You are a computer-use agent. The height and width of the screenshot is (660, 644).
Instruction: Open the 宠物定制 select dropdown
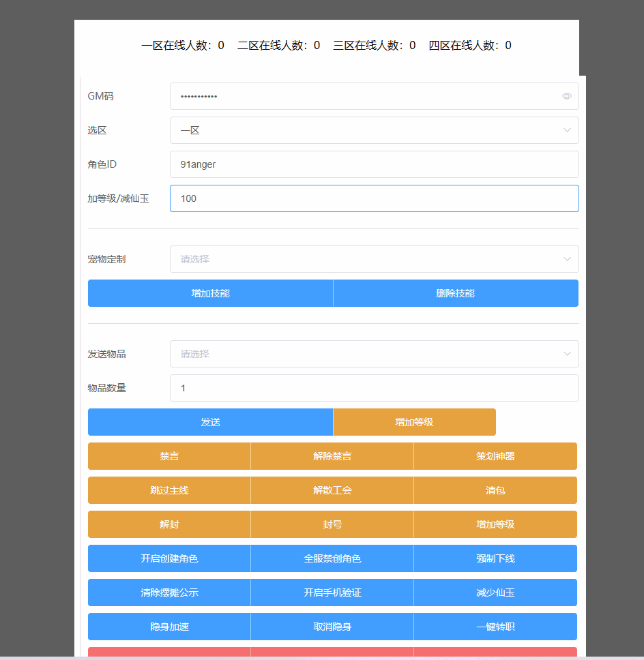click(374, 259)
